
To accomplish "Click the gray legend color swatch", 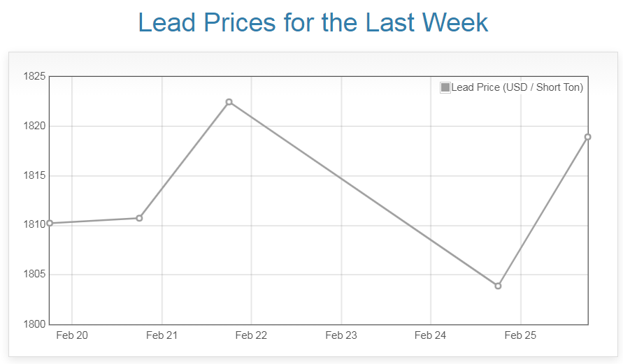I will (445, 87).
